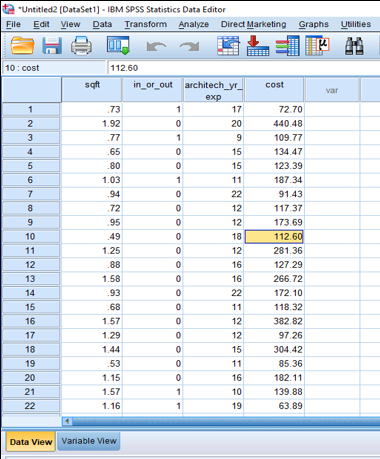Click cost cell 118.32
This screenshot has height=459, width=380.
(x=274, y=307)
